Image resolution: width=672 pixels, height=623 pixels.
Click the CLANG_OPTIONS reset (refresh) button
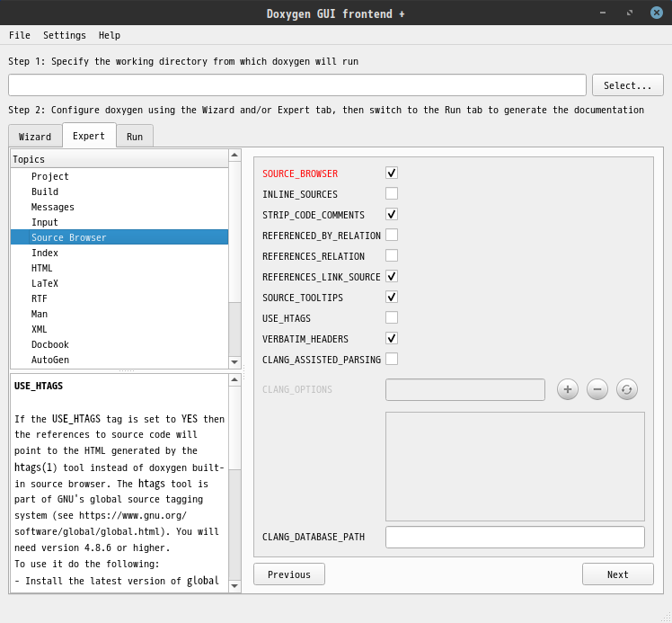tap(626, 389)
